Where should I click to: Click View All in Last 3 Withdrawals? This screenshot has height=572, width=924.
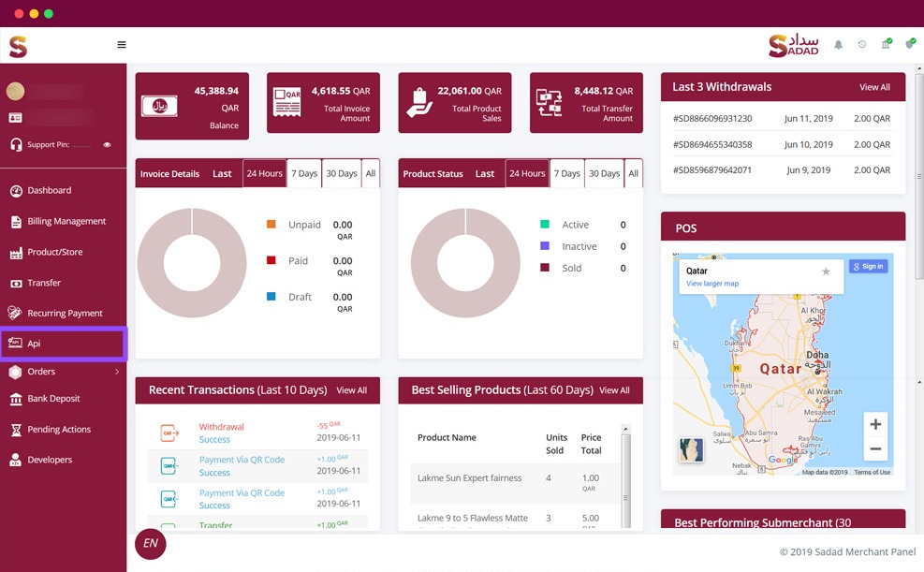tap(874, 87)
